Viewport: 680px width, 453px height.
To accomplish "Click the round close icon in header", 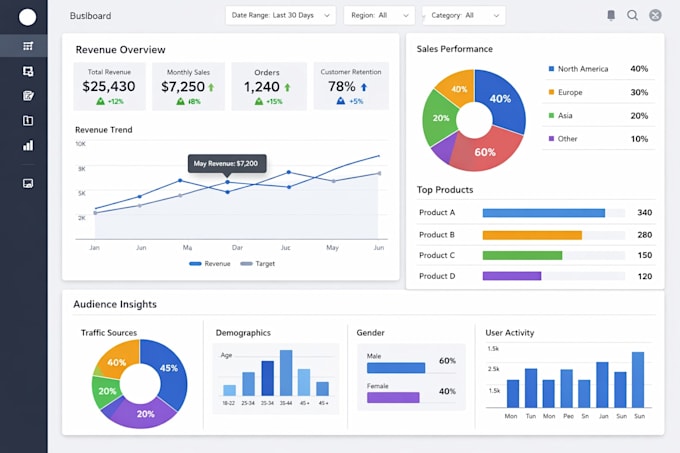I will [x=655, y=15].
